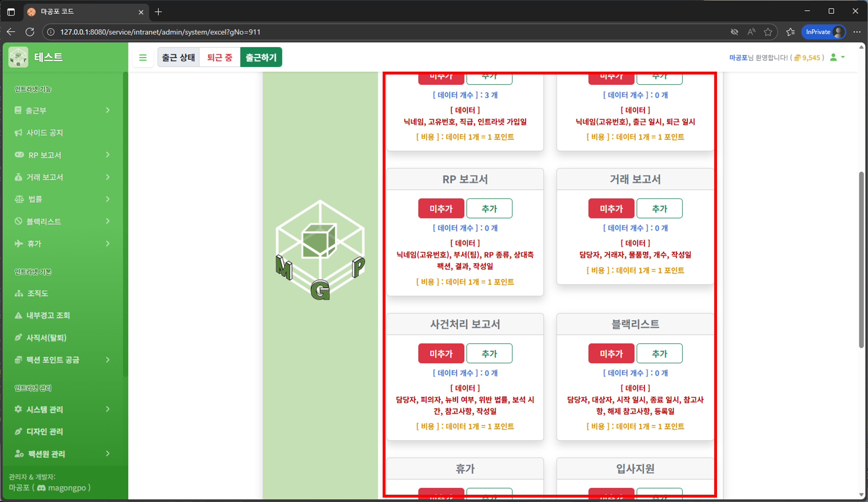The width and height of the screenshot is (868, 502).
Task: Select the 거래 보고서 money bag icon
Action: click(x=19, y=177)
